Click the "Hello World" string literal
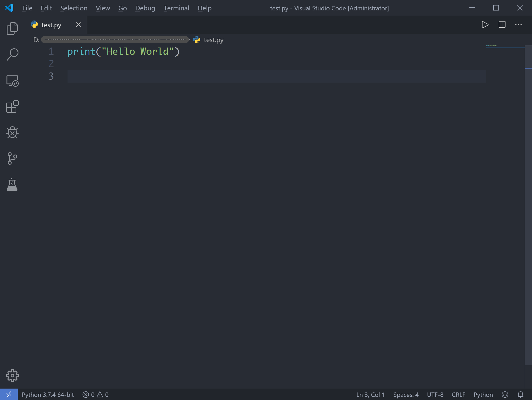 (137, 51)
